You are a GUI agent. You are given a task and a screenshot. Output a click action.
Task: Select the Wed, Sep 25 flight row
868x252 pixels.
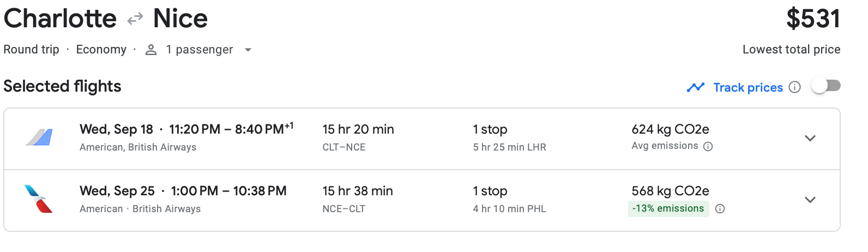coord(183,191)
